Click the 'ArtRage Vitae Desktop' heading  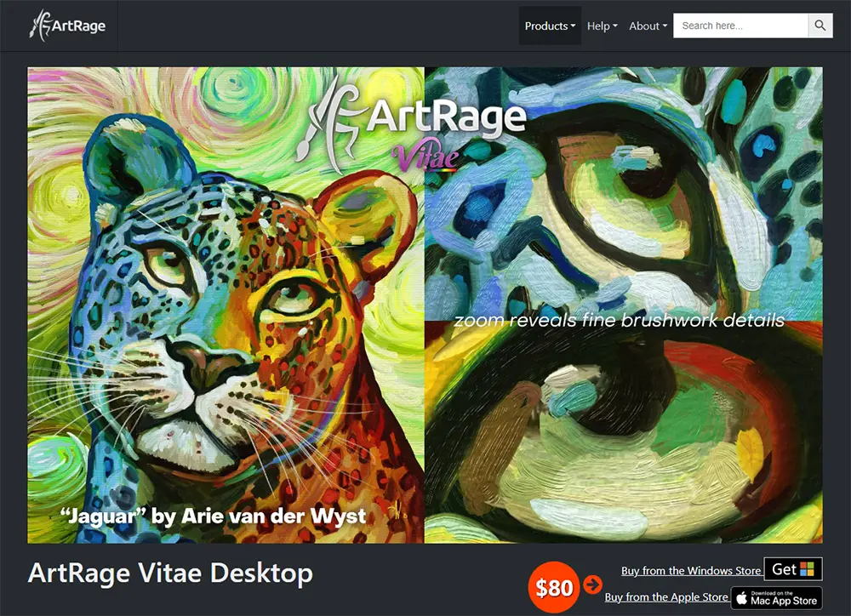pyautogui.click(x=170, y=573)
